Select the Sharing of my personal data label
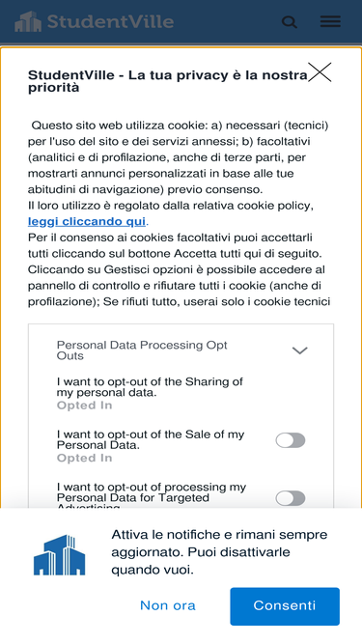Image resolution: width=362 pixels, height=644 pixels. tap(150, 387)
